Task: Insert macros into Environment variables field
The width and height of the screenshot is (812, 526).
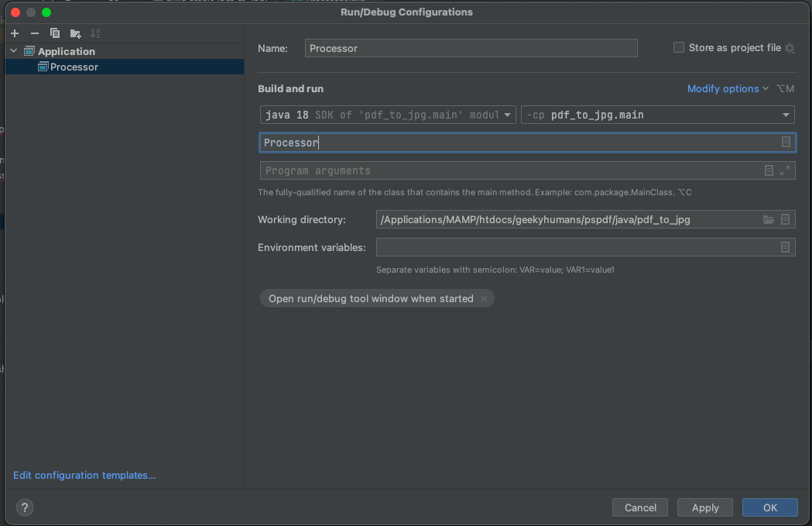Action: coord(785,246)
